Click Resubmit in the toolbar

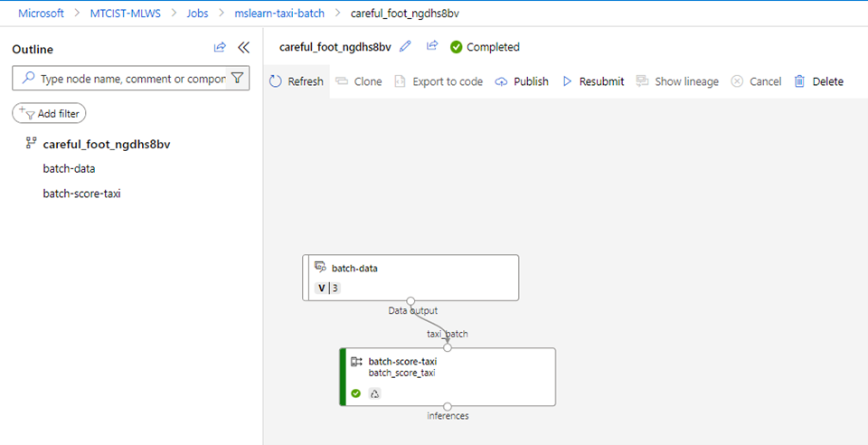tap(593, 81)
